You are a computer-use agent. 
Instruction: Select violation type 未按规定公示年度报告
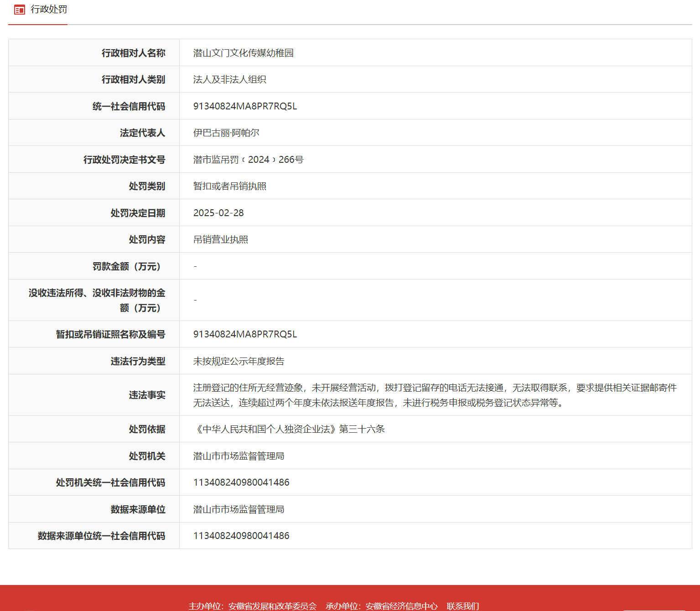coord(239,361)
